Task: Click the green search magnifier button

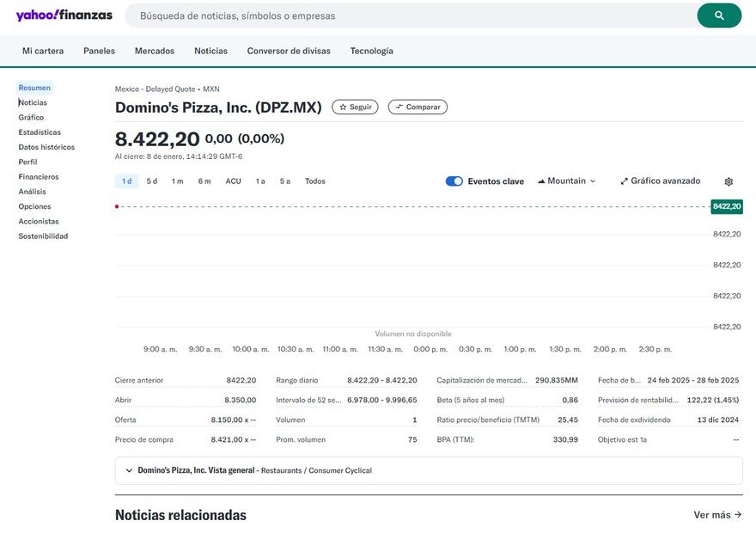Action: (719, 15)
